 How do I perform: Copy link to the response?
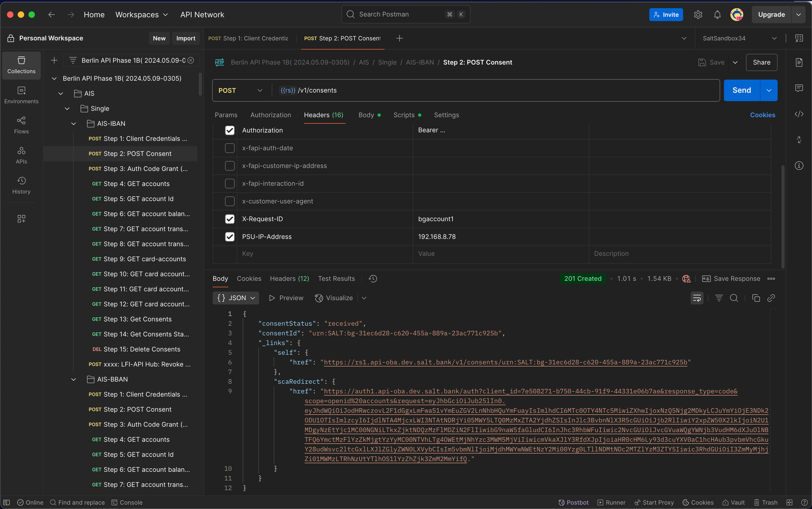tap(771, 298)
